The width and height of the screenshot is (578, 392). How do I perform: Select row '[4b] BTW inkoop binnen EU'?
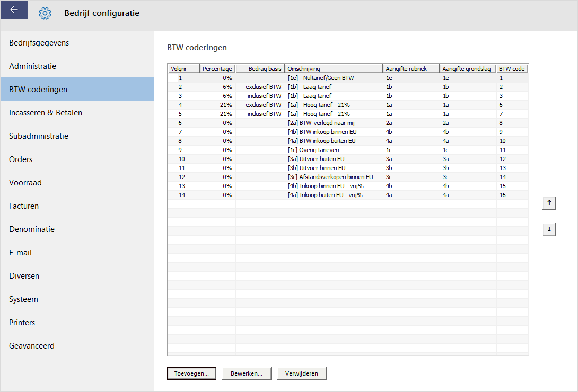pyautogui.click(x=348, y=132)
